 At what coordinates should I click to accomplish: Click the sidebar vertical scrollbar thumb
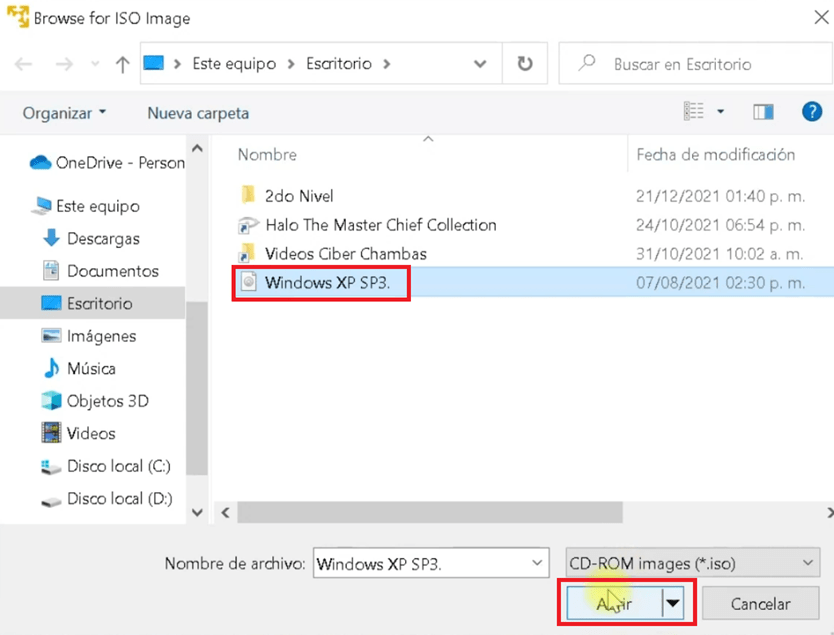(197, 388)
